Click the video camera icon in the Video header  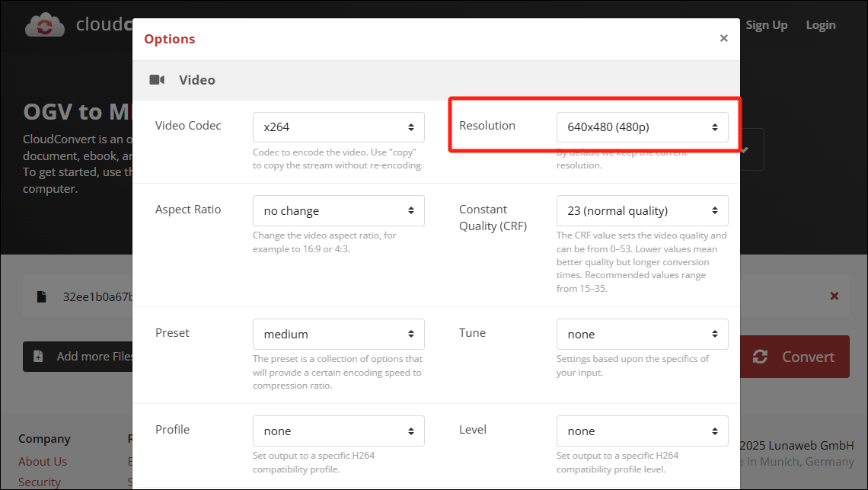(158, 80)
